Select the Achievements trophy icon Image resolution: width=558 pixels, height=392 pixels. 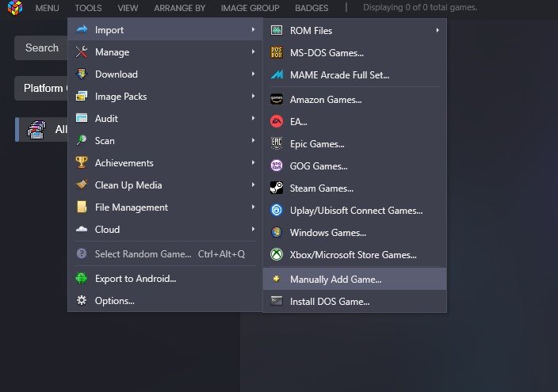pos(81,162)
